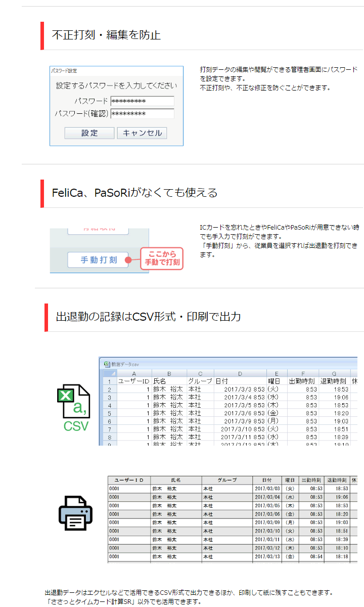Select column E header in CSV spreadsheet
The width and height of the screenshot is (364, 607).
point(277,373)
